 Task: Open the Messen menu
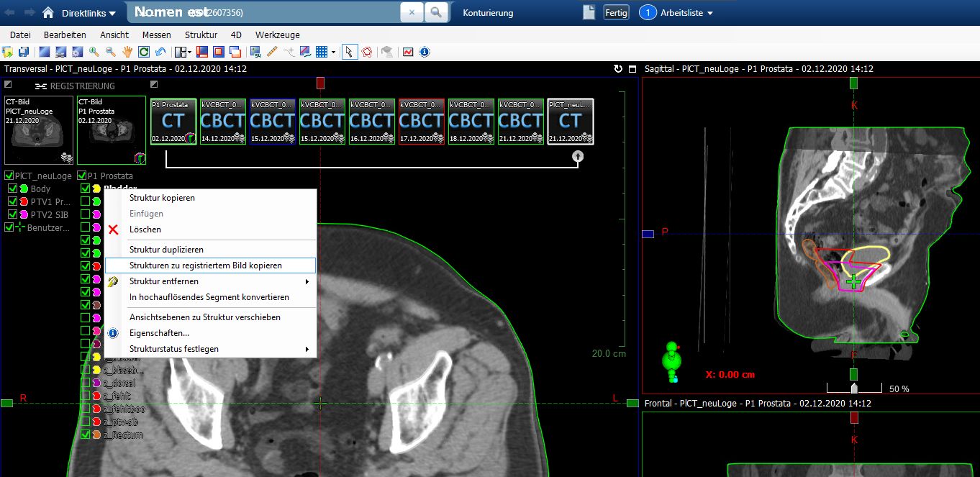[x=156, y=35]
